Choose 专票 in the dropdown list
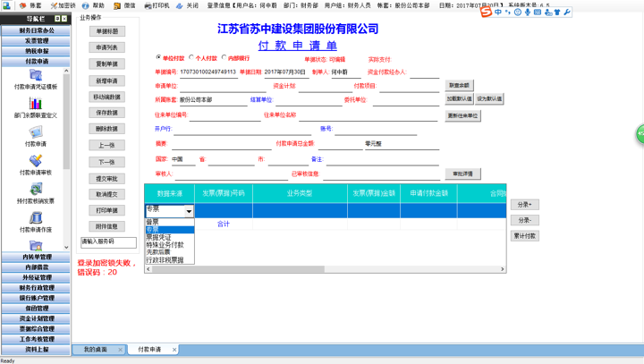Viewport: 644px width, 364px height. click(x=170, y=230)
